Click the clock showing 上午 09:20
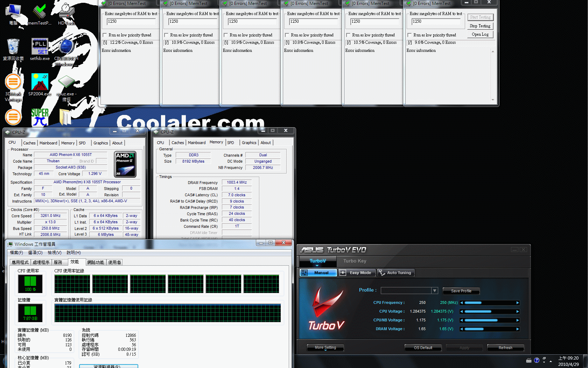The width and height of the screenshot is (588, 368). click(x=568, y=358)
